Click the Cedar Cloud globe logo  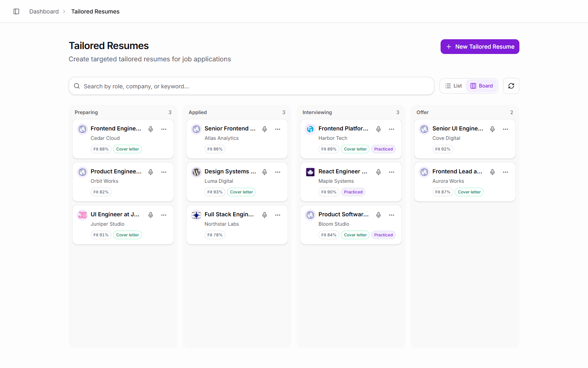82,129
